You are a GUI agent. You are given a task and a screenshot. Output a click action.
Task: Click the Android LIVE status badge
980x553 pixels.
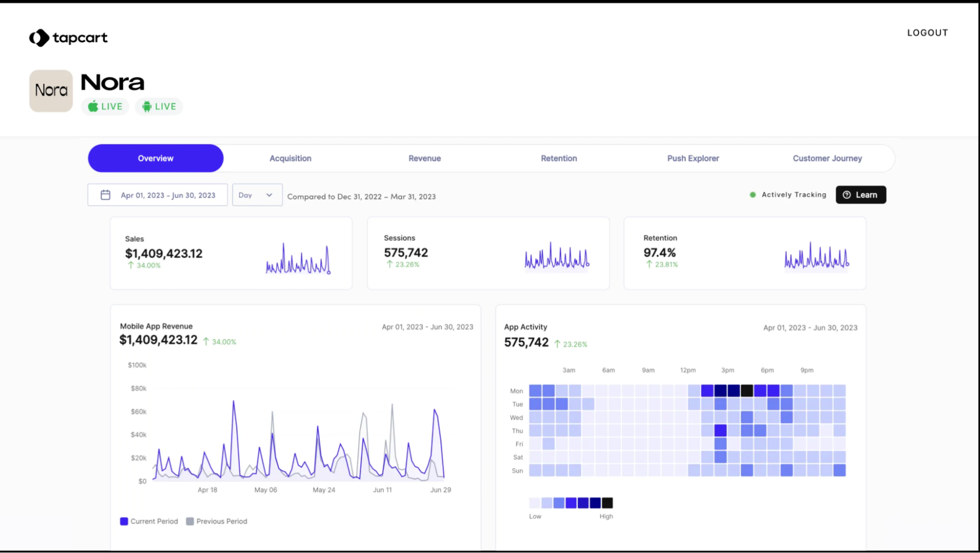(159, 106)
